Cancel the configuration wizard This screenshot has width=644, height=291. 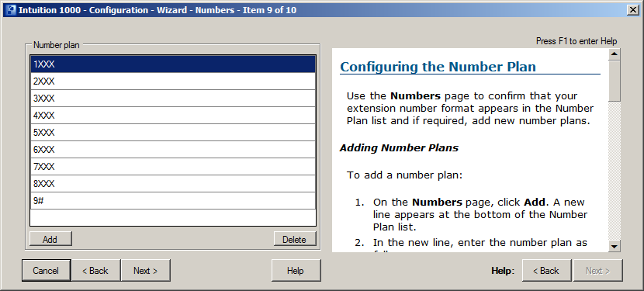click(x=46, y=271)
